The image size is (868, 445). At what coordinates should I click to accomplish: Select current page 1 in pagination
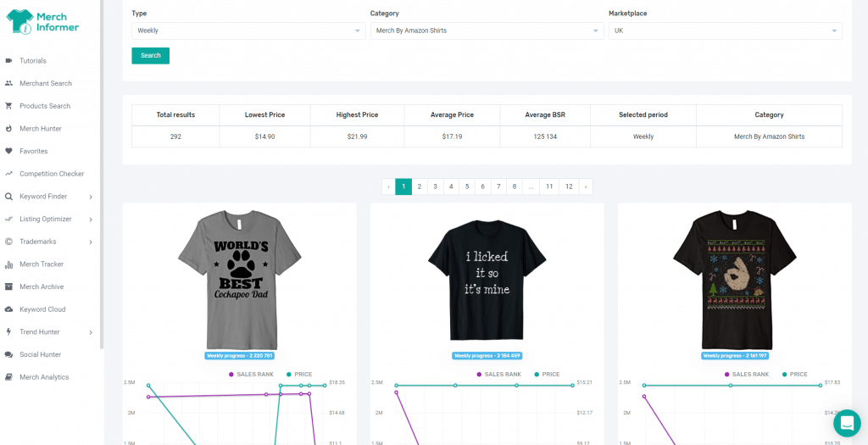[403, 186]
